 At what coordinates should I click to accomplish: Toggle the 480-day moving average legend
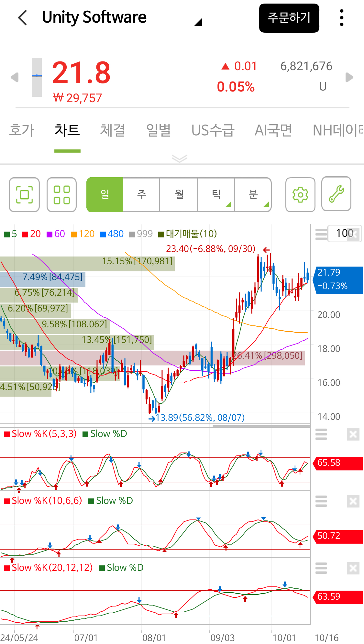pyautogui.click(x=112, y=234)
